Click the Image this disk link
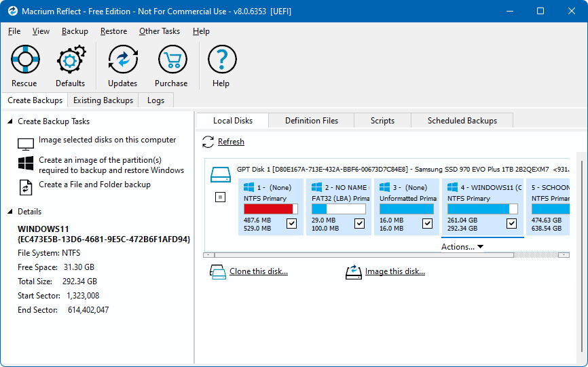This screenshot has width=588, height=367. click(x=395, y=271)
